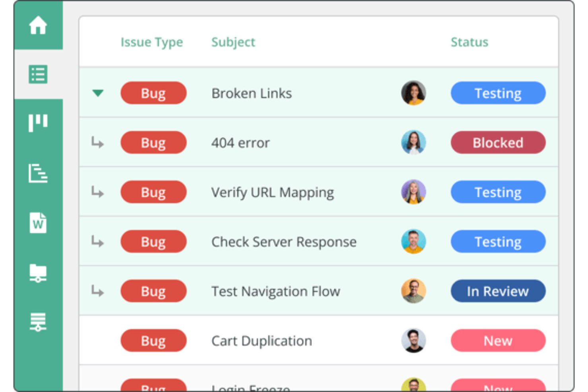Select the list view sidebar icon
The width and height of the screenshot is (588, 392).
coord(38,74)
